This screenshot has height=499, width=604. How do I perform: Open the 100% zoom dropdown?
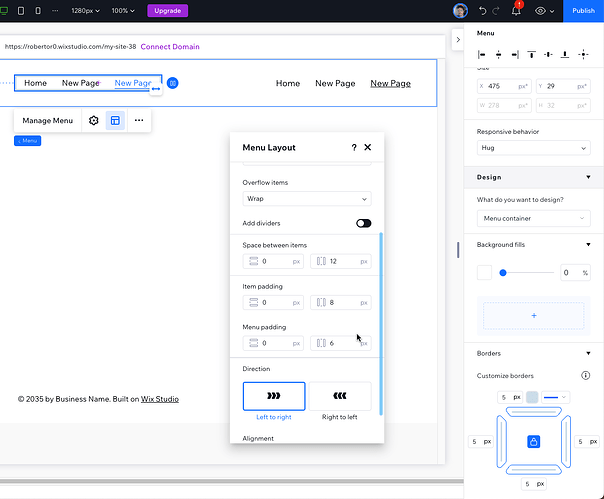pos(123,10)
